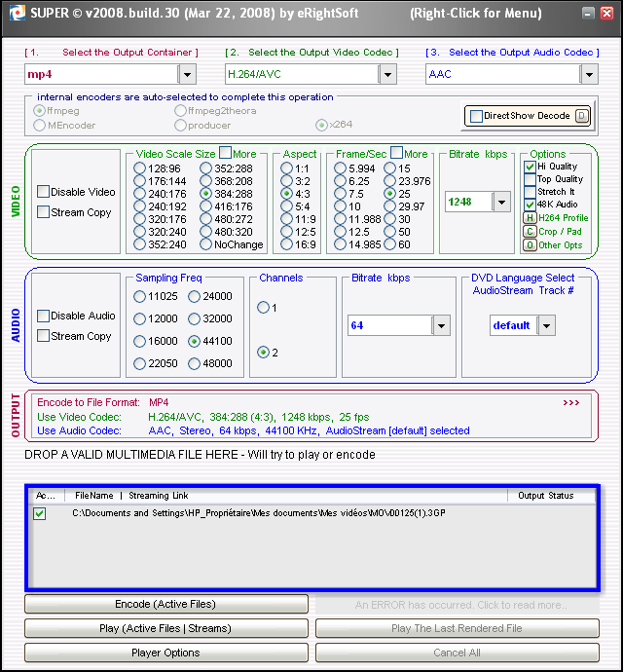Enable the DirectShow Decode checkbox
This screenshot has height=672, width=623.
click(476, 116)
